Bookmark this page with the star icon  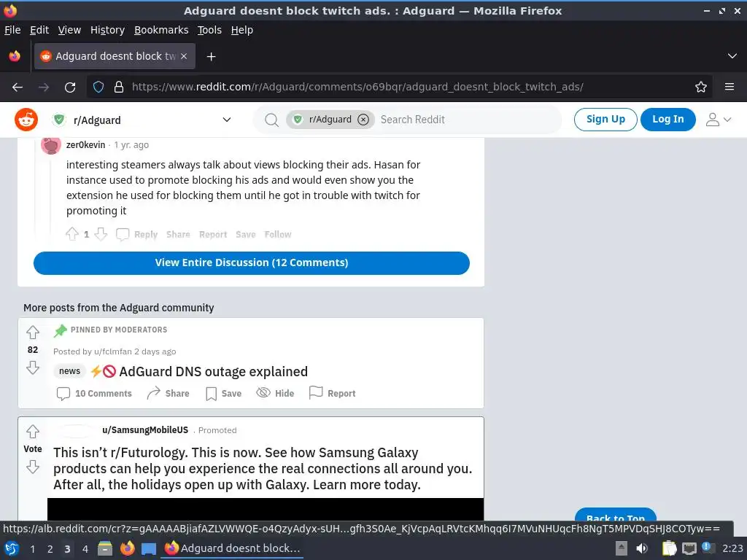701,87
